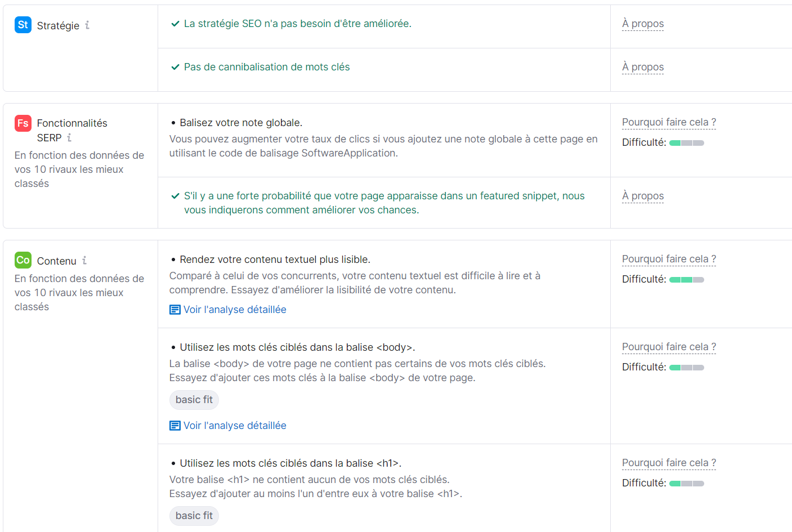The image size is (792, 532).
Task: Click the green checkmark beside cannibalisation message
Action: [175, 66]
